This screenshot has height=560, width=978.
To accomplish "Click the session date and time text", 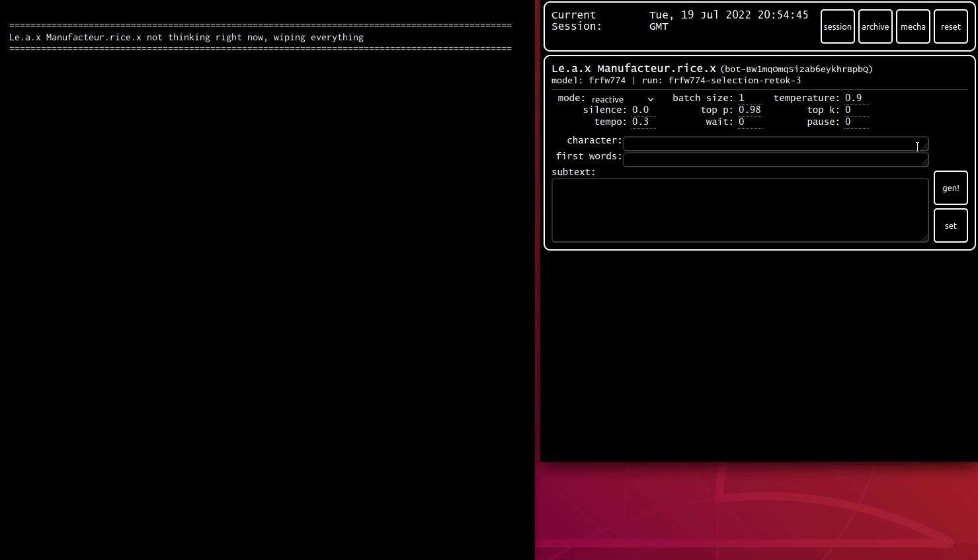I will pyautogui.click(x=729, y=20).
